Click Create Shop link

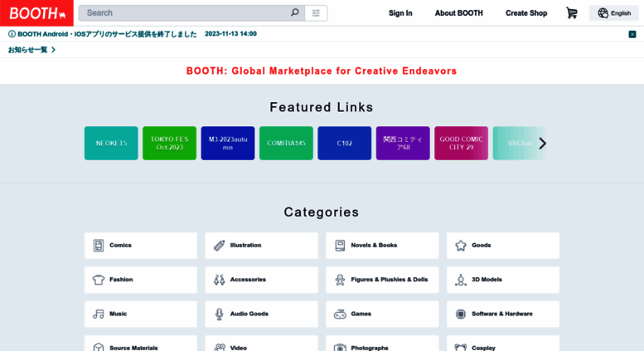[x=526, y=13]
